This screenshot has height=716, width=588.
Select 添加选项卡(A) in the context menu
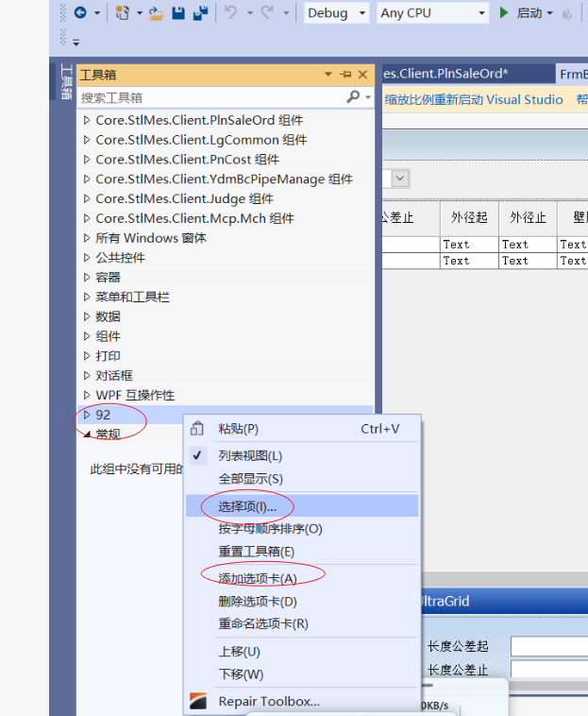click(x=258, y=578)
